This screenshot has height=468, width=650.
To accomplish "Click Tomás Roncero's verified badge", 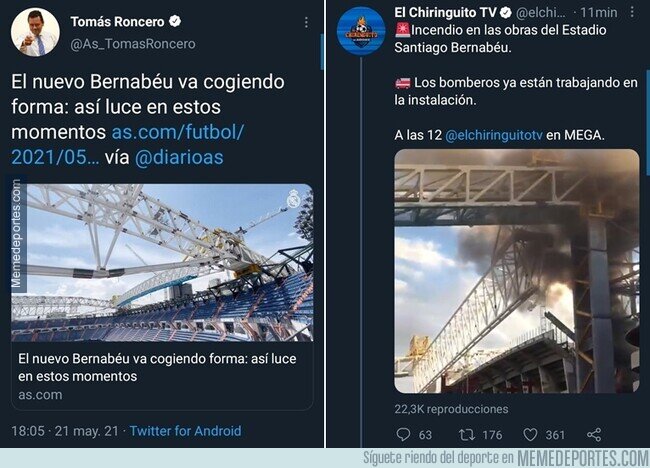I will tap(175, 21).
